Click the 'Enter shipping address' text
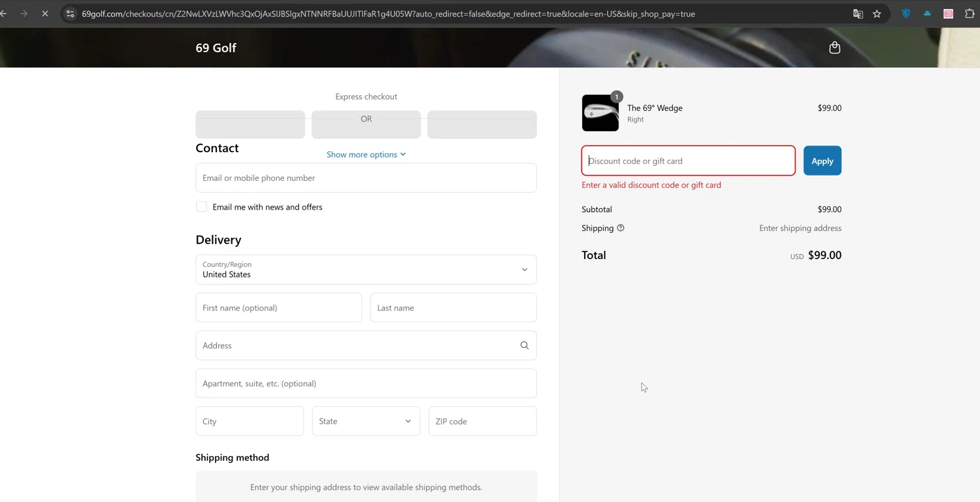 [x=800, y=228]
